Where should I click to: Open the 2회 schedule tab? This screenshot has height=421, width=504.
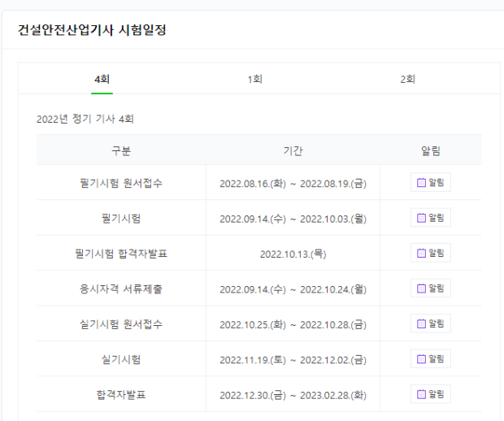click(407, 79)
